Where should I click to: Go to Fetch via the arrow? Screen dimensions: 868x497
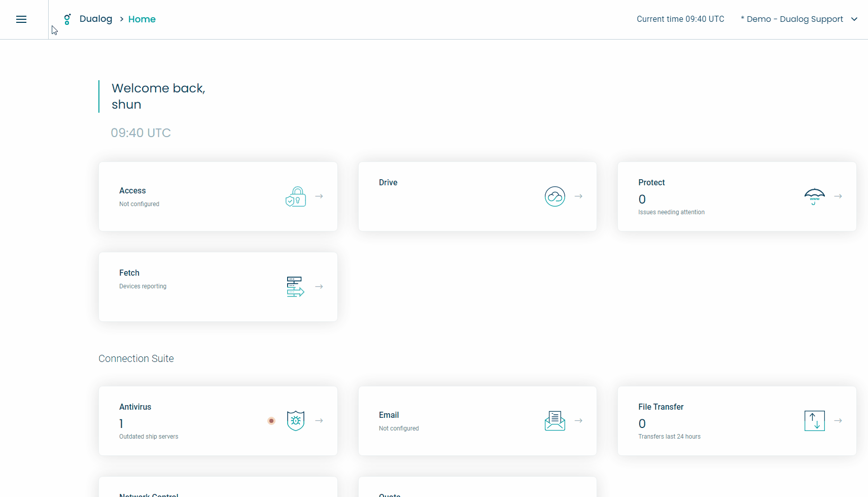(x=319, y=286)
